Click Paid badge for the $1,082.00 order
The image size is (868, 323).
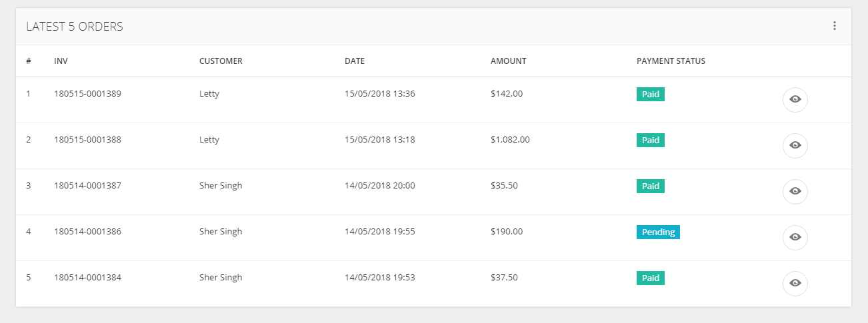pos(650,141)
